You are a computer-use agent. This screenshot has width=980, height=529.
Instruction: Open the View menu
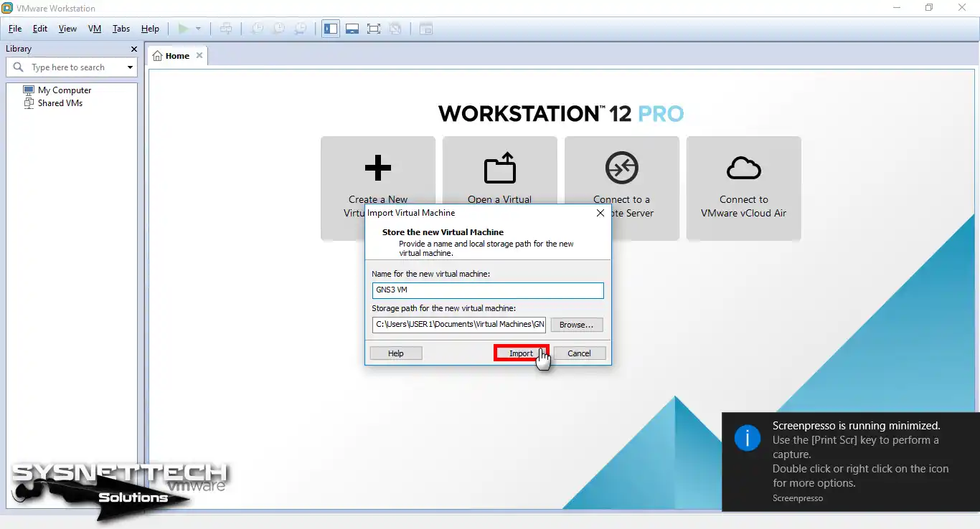(x=67, y=29)
